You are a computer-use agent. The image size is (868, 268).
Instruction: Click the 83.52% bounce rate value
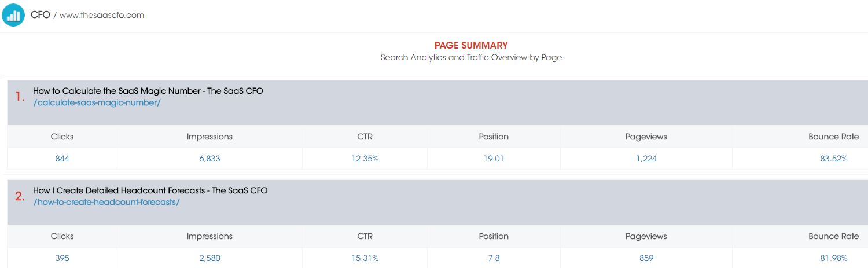tap(834, 159)
